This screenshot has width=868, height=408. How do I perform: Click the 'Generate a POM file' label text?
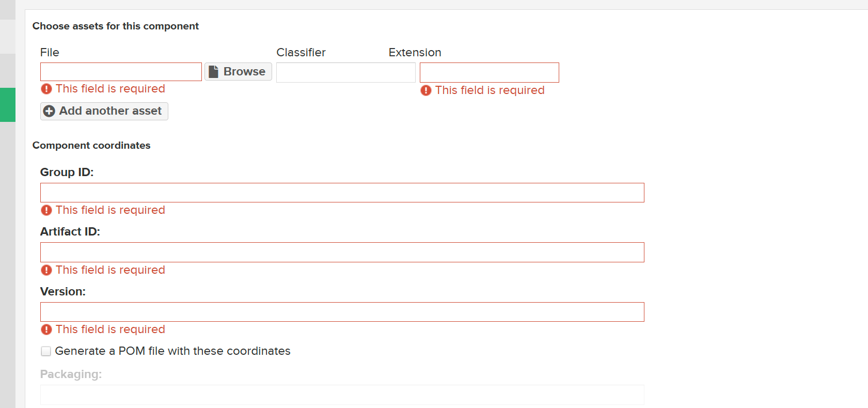pos(172,351)
